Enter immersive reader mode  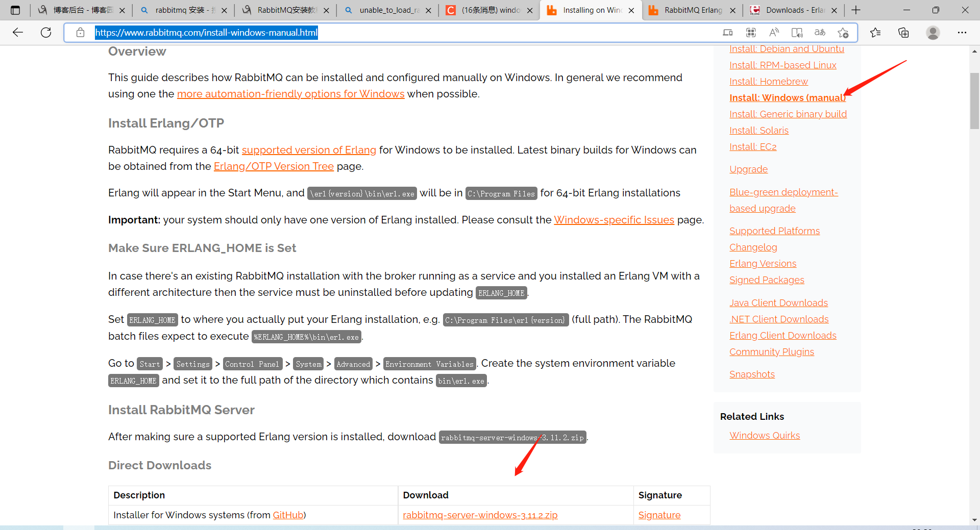click(797, 33)
